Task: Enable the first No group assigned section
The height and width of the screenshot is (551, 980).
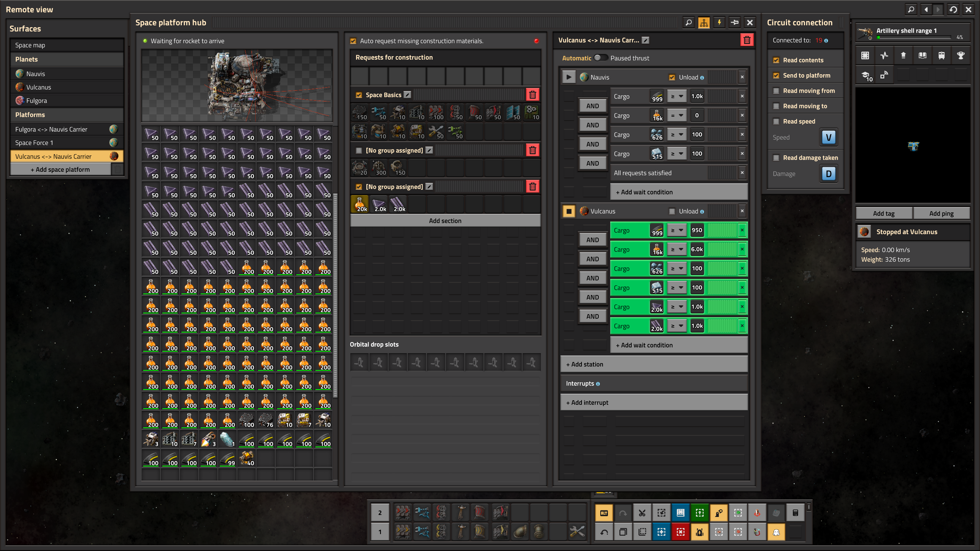Action: coord(359,150)
